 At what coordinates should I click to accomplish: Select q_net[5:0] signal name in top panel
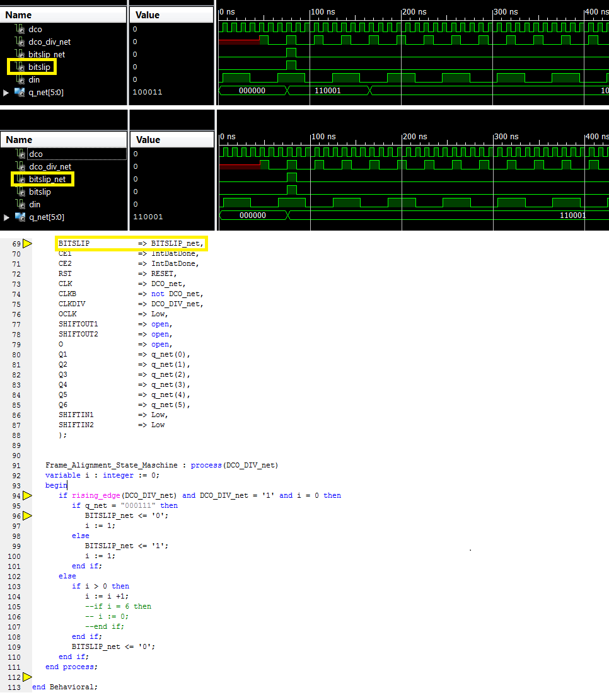tap(46, 93)
